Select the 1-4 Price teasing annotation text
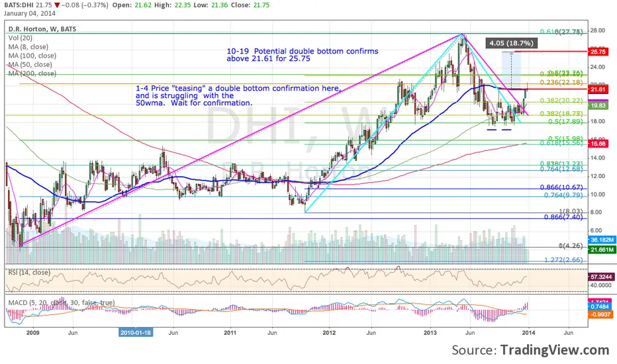The width and height of the screenshot is (617, 364). (238, 95)
